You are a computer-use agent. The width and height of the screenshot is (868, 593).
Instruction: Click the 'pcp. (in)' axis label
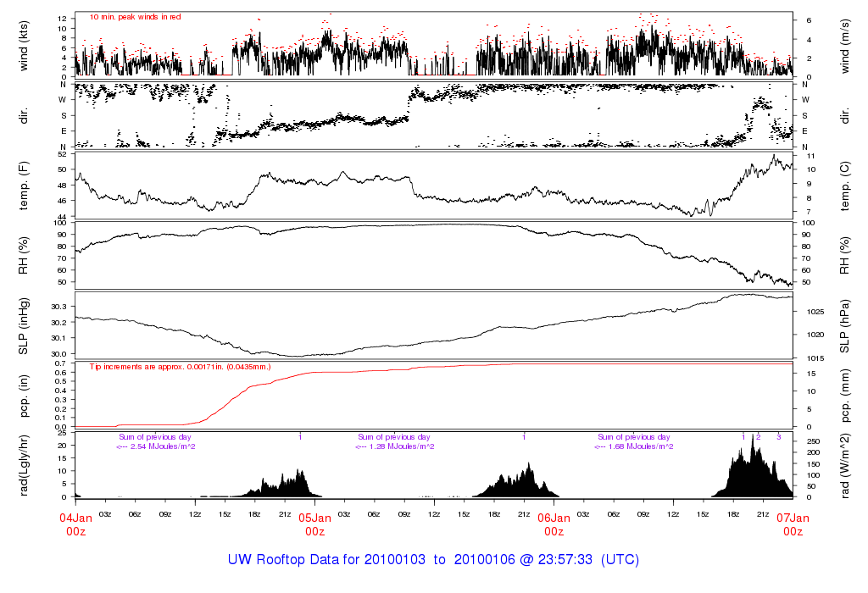point(23,396)
